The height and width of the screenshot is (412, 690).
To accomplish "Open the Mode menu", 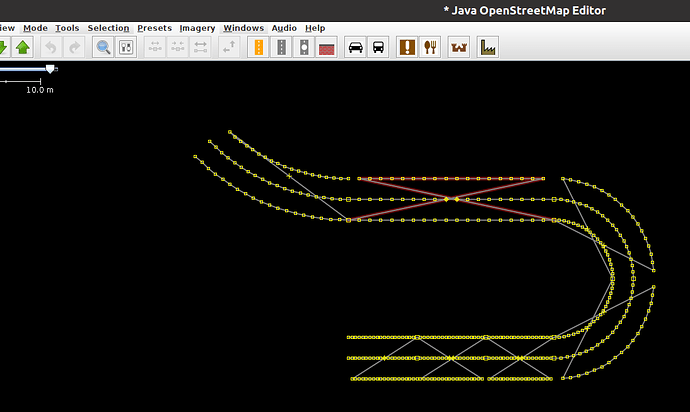I will (x=35, y=28).
